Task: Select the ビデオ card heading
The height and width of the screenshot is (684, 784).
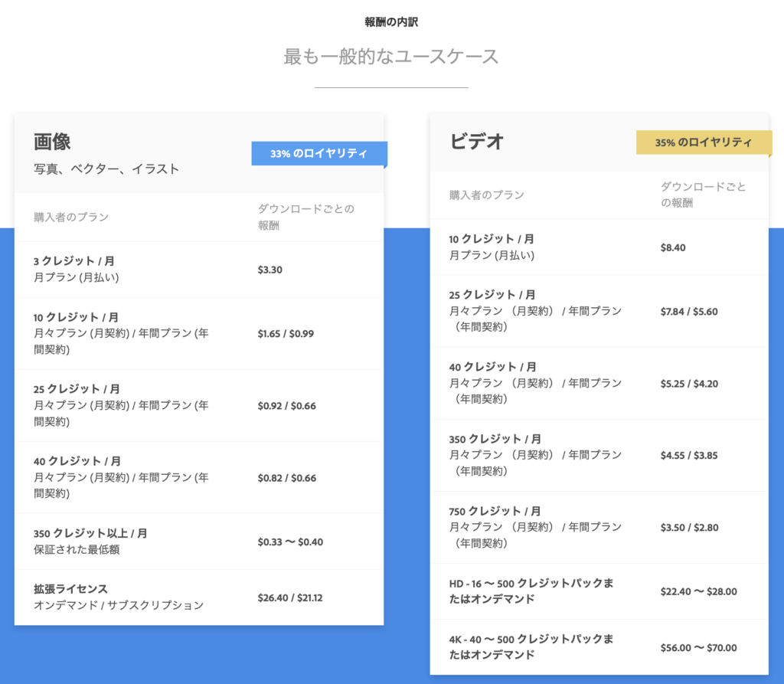Action: coord(476,142)
